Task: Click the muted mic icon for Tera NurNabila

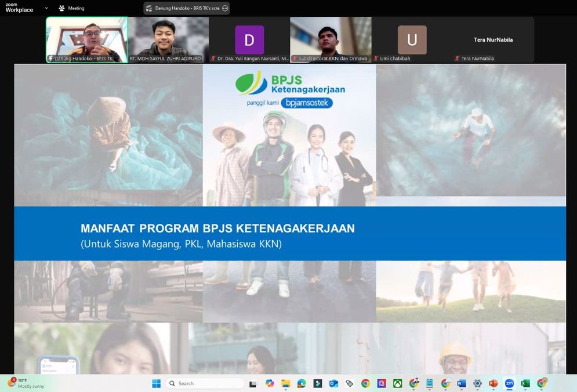Action: [x=457, y=58]
